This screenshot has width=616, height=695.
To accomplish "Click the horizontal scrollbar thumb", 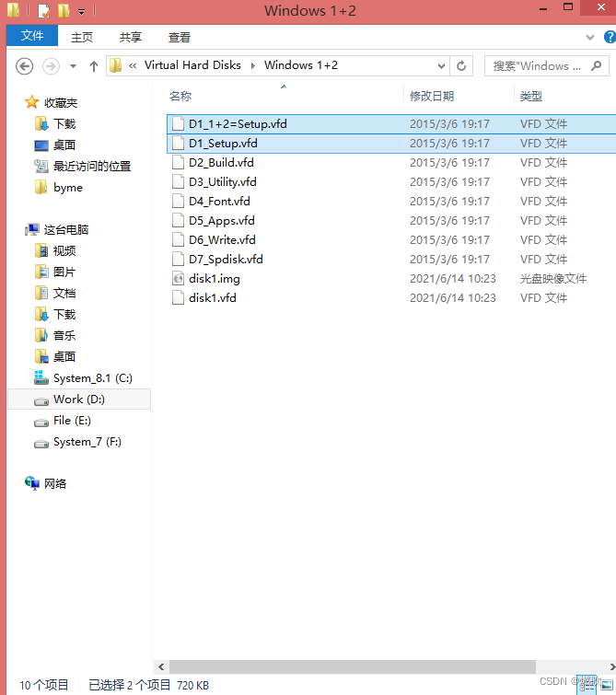I will tap(353, 666).
